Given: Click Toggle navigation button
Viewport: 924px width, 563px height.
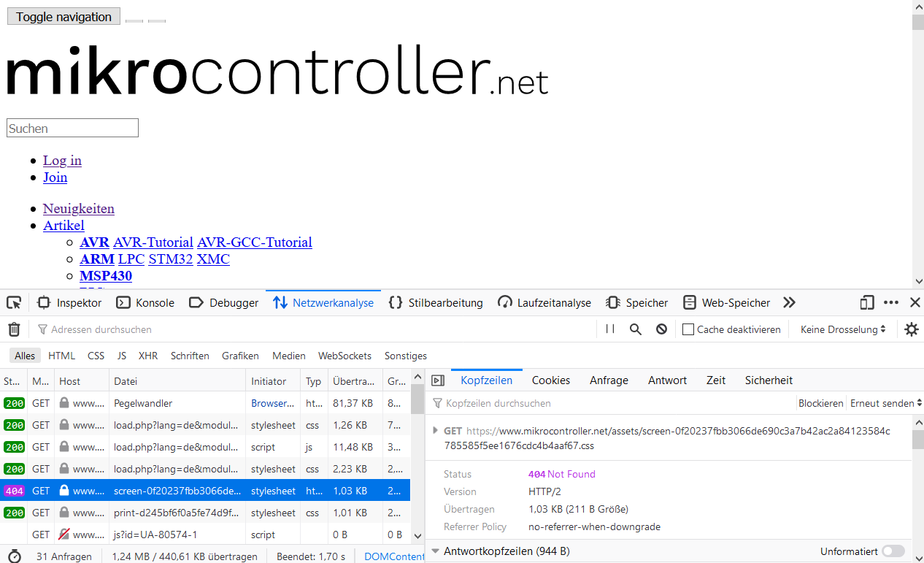Looking at the screenshot, I should coord(64,17).
